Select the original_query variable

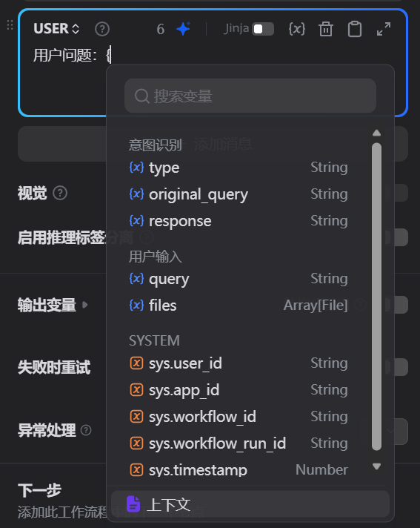point(239,194)
